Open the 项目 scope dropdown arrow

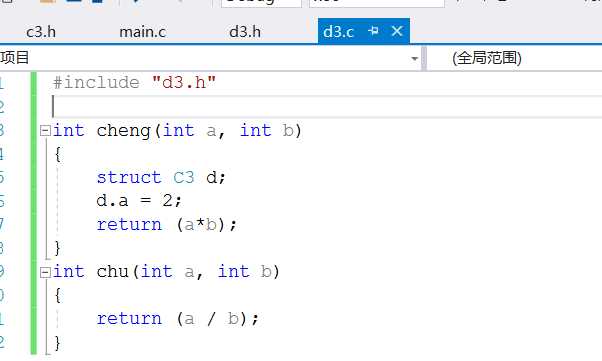[415, 59]
